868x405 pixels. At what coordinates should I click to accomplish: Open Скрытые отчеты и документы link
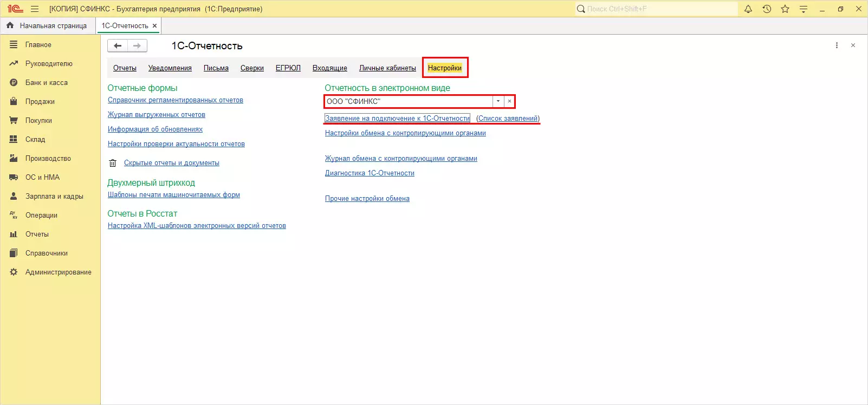tap(172, 163)
